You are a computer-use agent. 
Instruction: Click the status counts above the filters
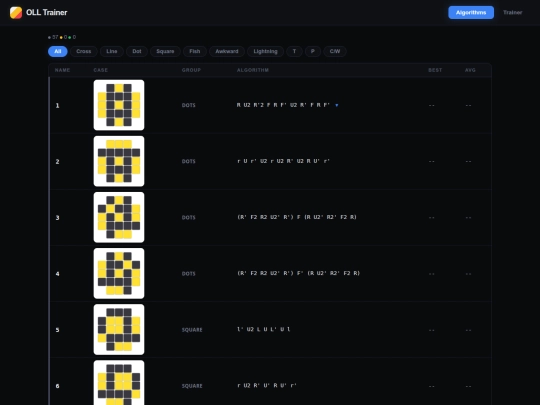pos(62,37)
